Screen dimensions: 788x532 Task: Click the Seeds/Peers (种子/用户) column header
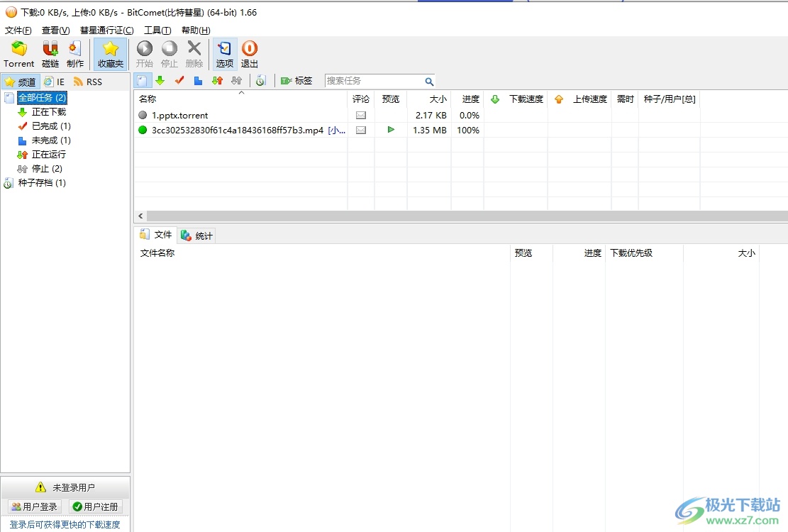tap(670, 99)
